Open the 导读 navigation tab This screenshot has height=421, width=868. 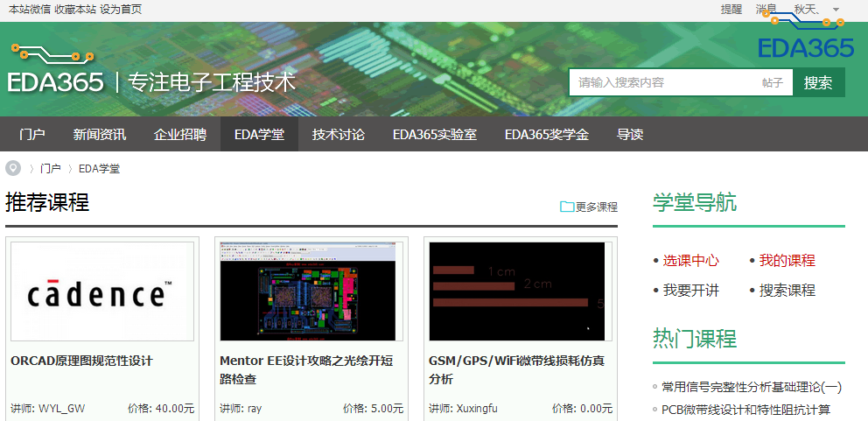pyautogui.click(x=630, y=134)
